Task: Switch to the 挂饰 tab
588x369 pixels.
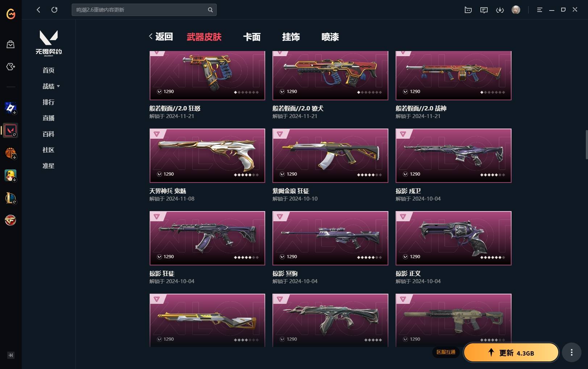Action: point(291,37)
